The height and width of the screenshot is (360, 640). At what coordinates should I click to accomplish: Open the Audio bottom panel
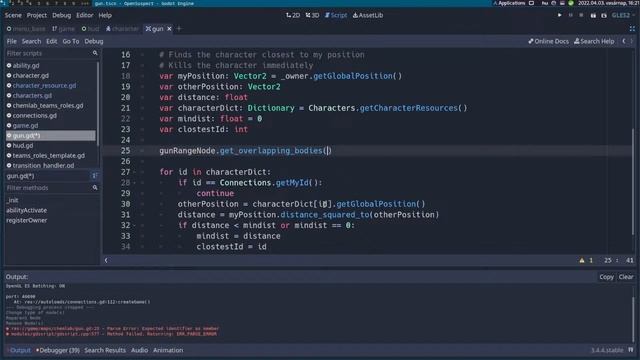point(139,350)
